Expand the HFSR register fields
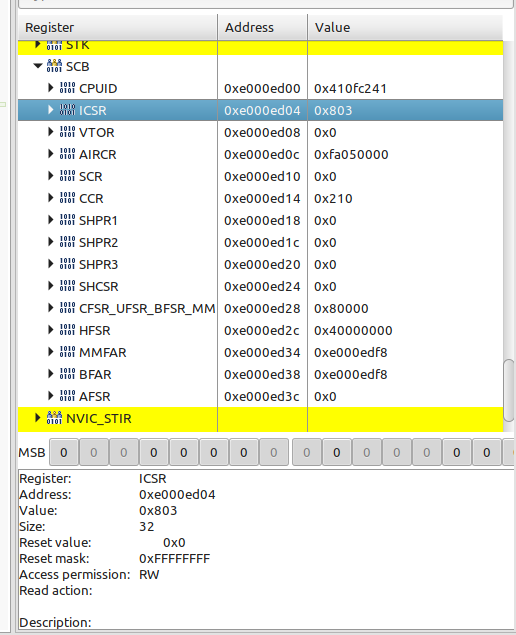The width and height of the screenshot is (516, 635). coord(51,330)
